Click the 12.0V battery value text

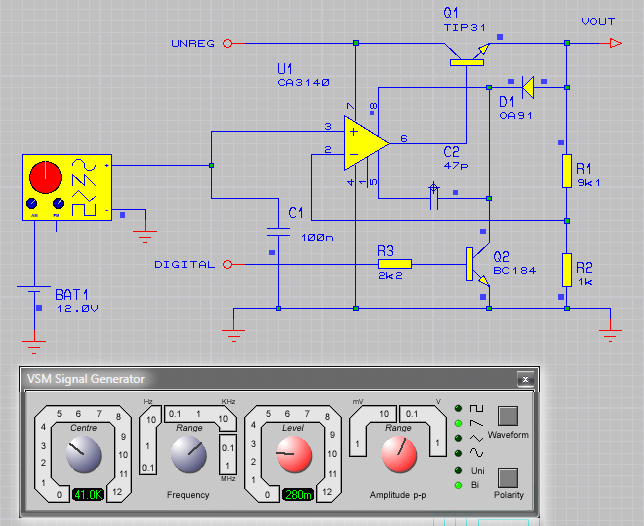pos(78,309)
